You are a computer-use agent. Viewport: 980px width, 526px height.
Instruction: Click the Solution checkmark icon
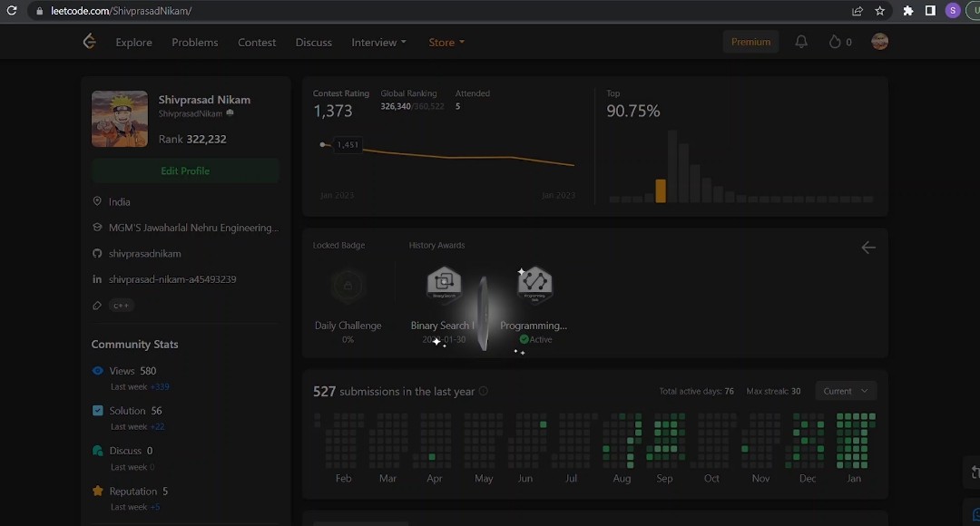point(97,411)
